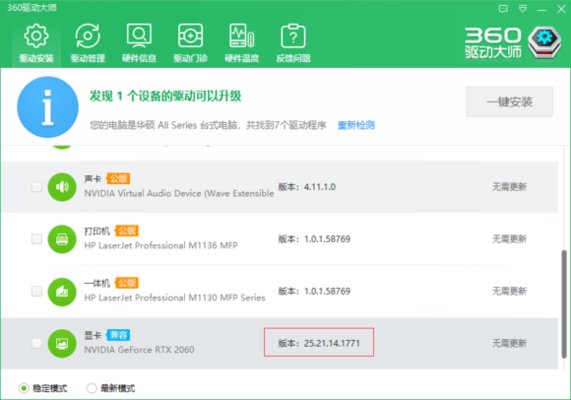Screen dimensions: 571x400
Task: Click the driver list vertical scrollbar
Action: (564, 304)
